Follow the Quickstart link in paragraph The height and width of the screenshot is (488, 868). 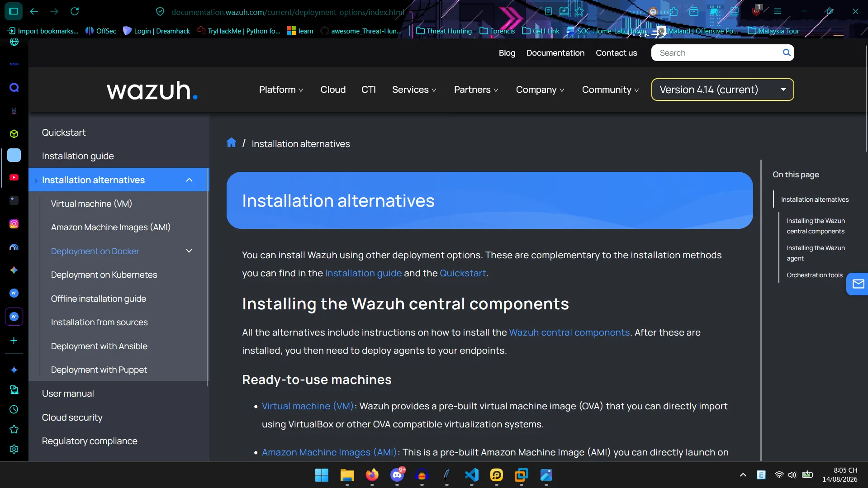463,273
